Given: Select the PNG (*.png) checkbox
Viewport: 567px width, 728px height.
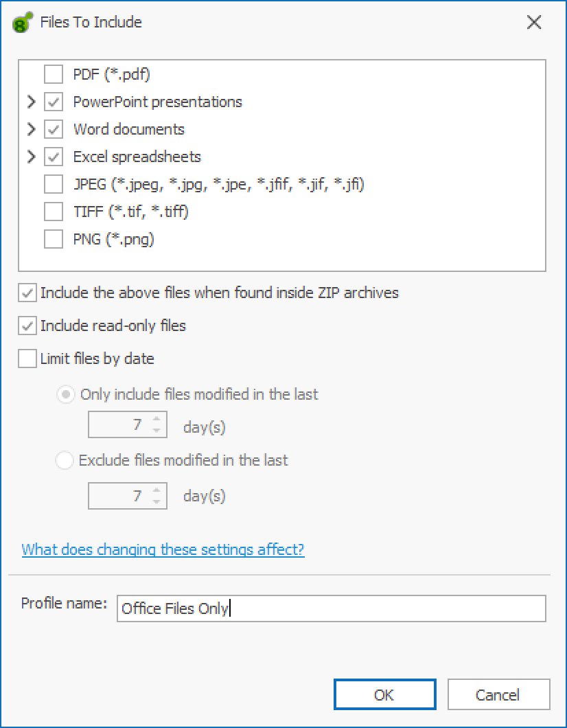Looking at the screenshot, I should click(x=54, y=240).
